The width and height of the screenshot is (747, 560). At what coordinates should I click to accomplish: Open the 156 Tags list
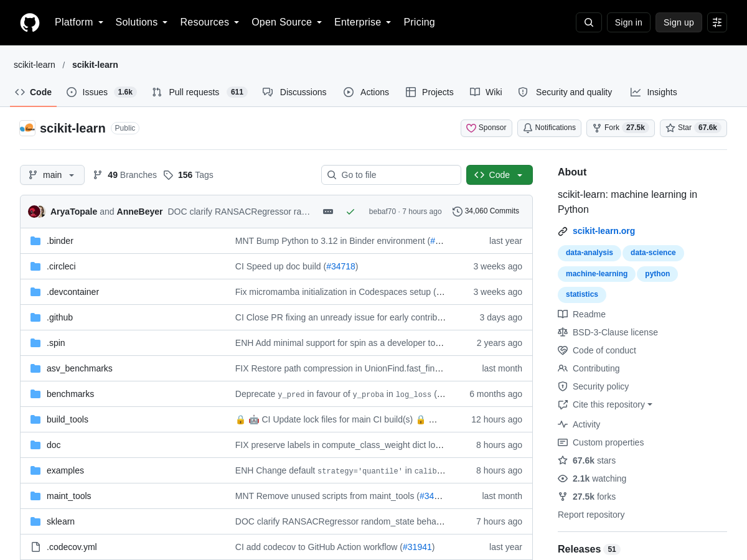188,175
